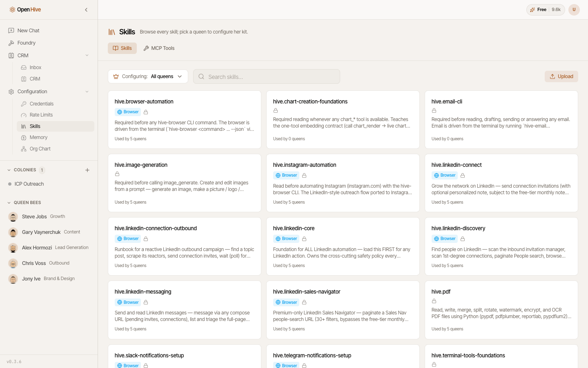Open the Org Chart page
588x368 pixels.
tap(55, 149)
